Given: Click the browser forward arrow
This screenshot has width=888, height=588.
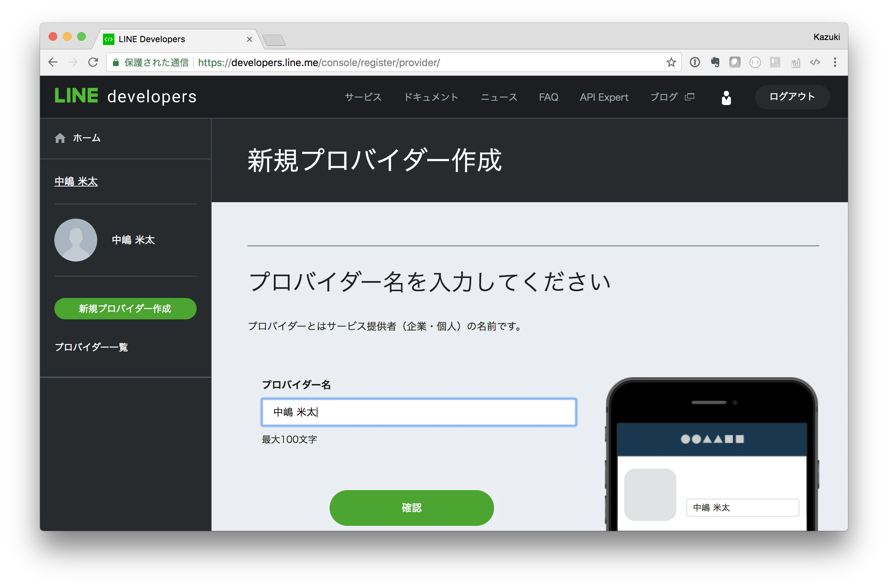Looking at the screenshot, I should [x=73, y=62].
